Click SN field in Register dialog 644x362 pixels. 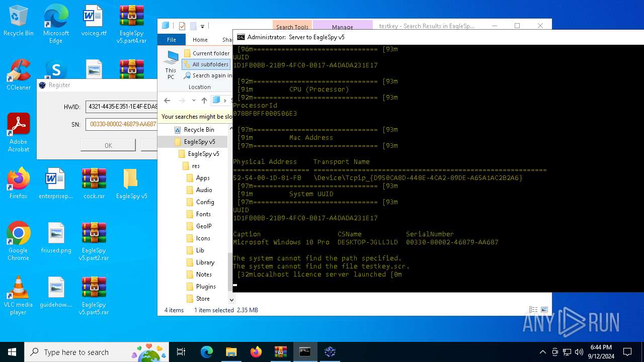point(121,124)
